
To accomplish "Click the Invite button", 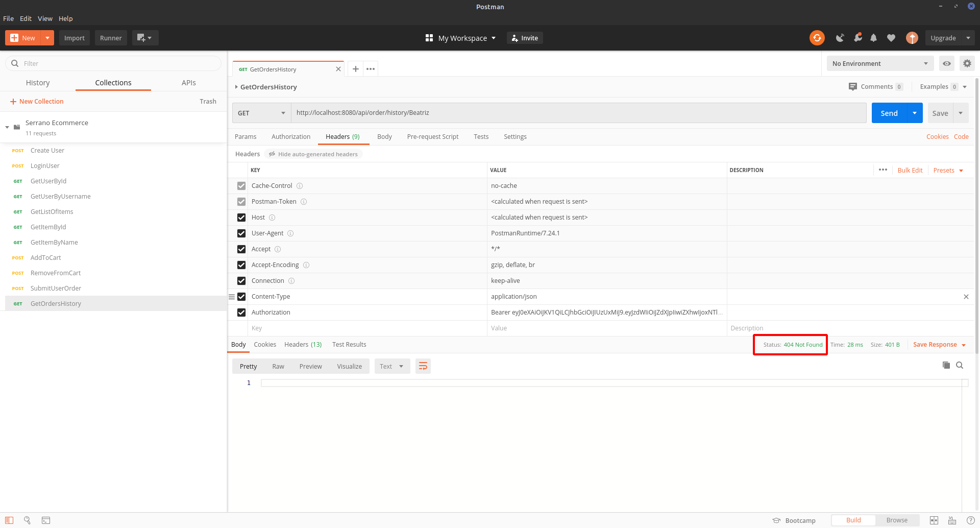I will tap(525, 38).
